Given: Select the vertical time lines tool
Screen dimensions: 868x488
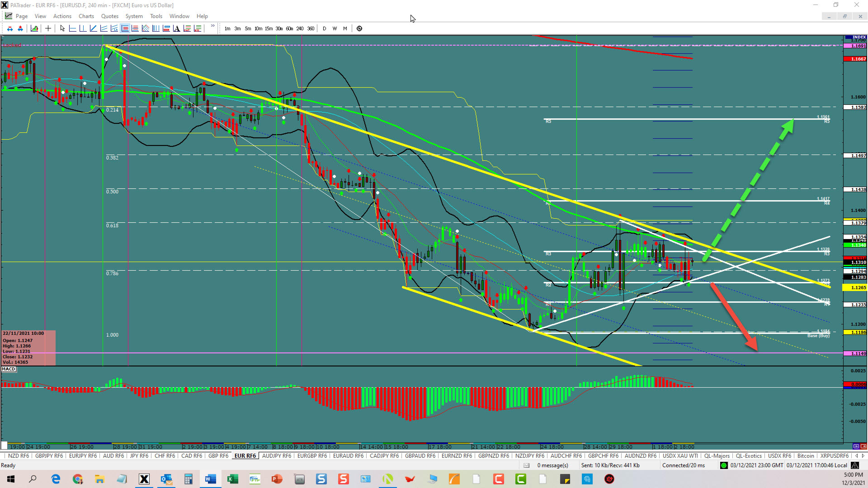Looking at the screenshot, I should pos(156,29).
